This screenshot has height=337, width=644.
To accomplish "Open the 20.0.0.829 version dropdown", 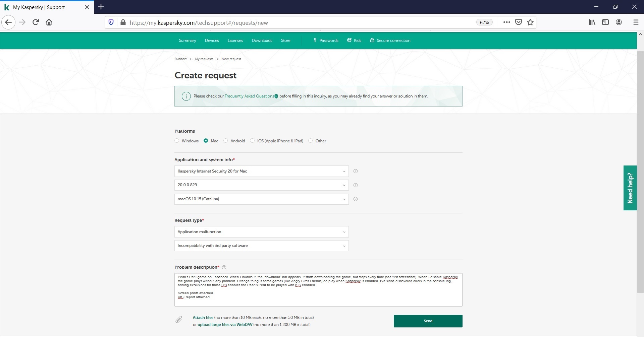I will click(261, 185).
